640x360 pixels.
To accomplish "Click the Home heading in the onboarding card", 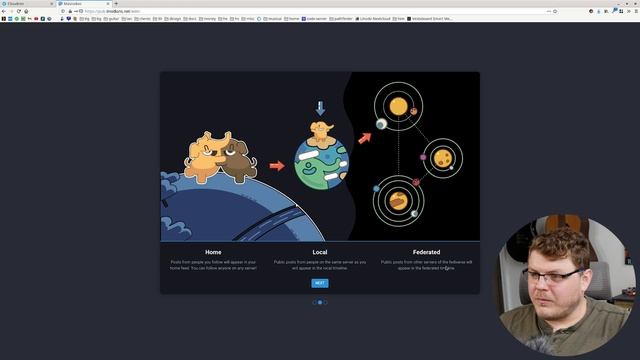I will click(x=213, y=252).
